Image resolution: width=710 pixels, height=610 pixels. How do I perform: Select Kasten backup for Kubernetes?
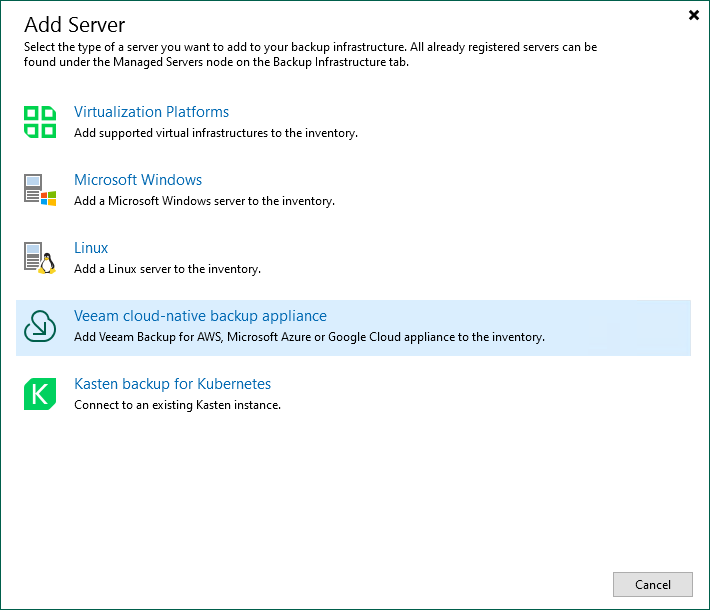click(x=172, y=384)
